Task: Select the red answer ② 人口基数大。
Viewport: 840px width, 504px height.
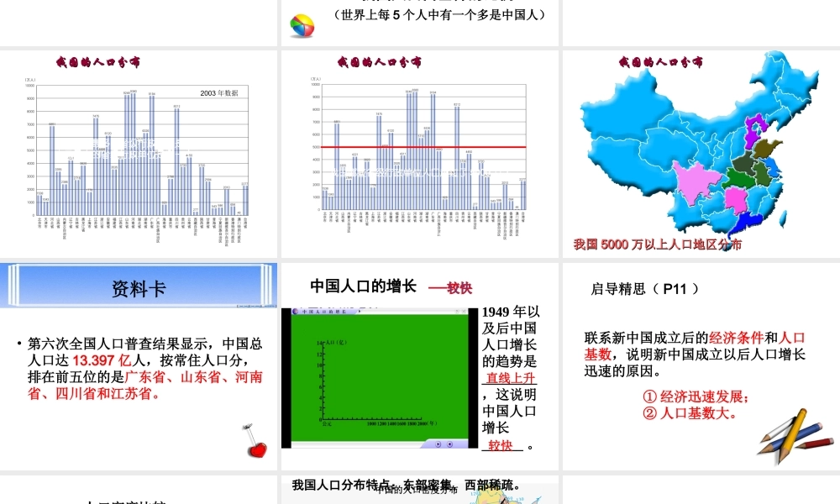Action: click(x=690, y=413)
